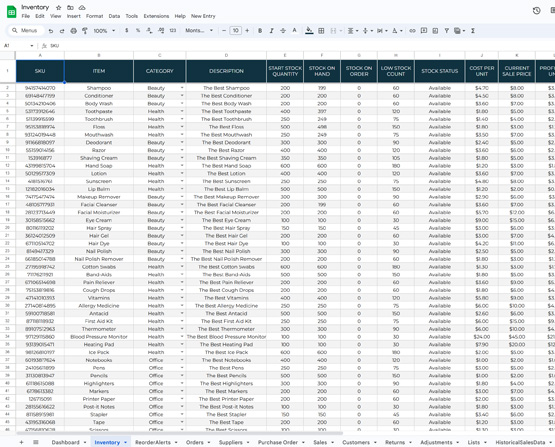
Task: Select the STOCK STATUS header cell
Action: click(440, 71)
